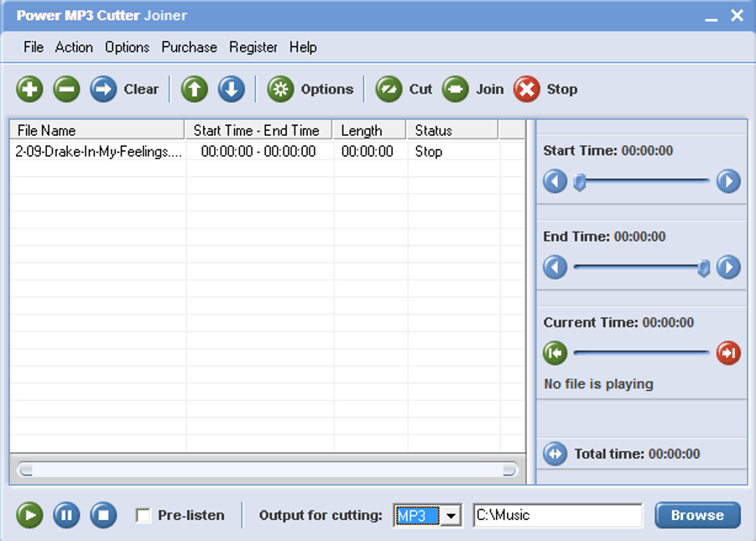Click the Browse button

(697, 515)
